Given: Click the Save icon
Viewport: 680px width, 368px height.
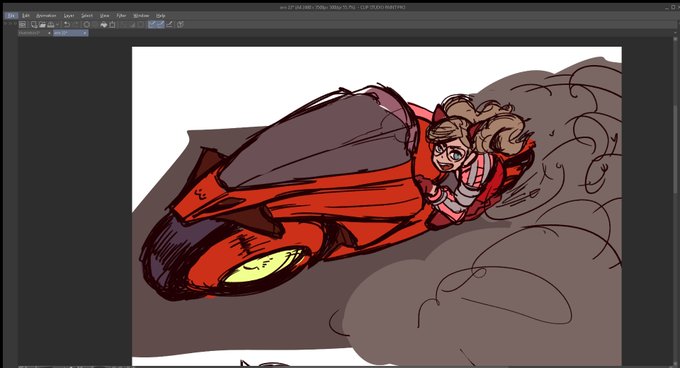Looking at the screenshot, I should pos(50,25).
